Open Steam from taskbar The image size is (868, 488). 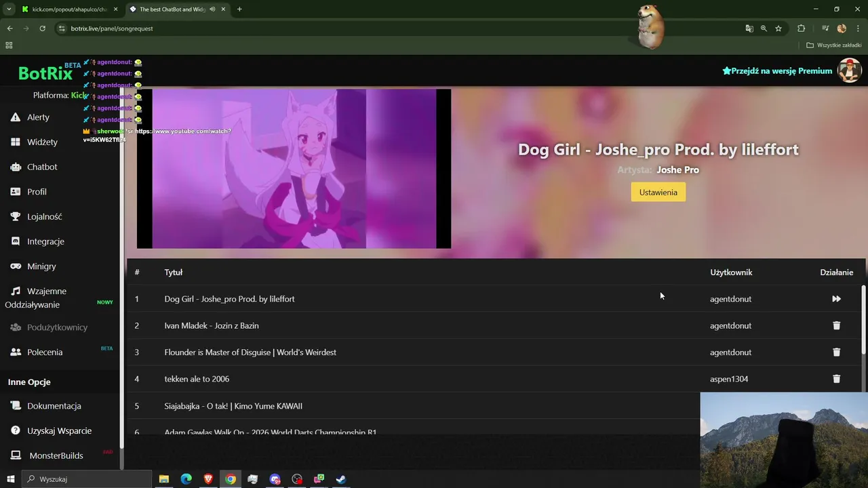(341, 479)
